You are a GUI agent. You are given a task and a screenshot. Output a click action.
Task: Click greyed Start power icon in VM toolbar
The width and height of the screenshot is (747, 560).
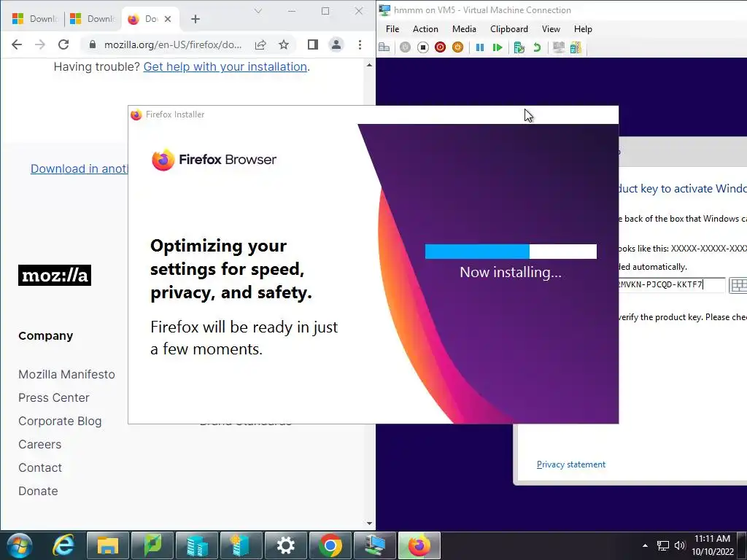(x=405, y=47)
